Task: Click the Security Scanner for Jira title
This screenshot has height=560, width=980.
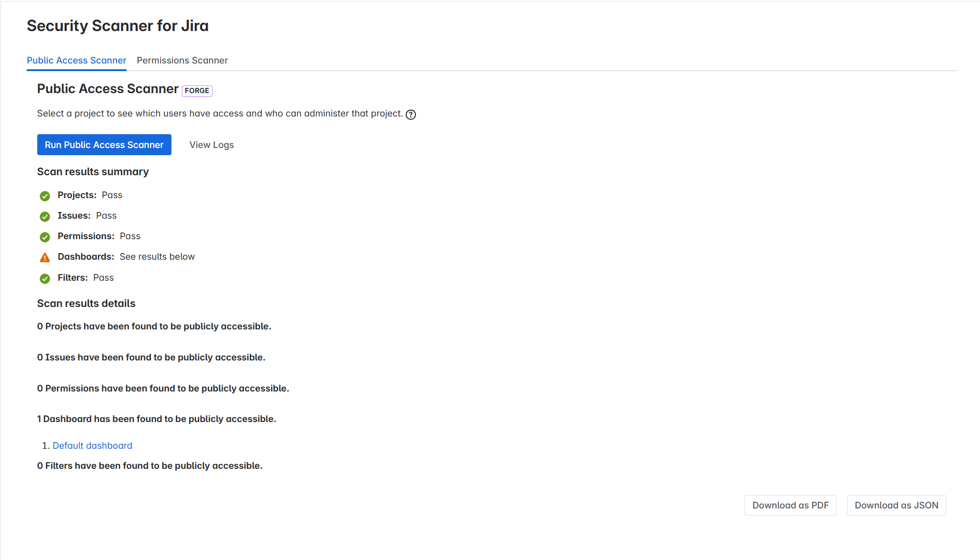Action: click(117, 26)
